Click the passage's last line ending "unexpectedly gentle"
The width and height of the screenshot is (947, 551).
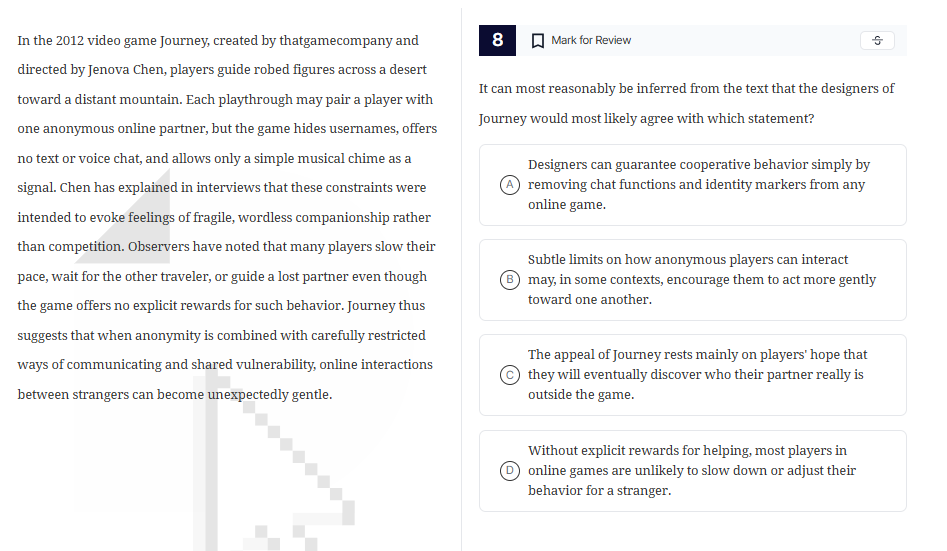click(175, 394)
